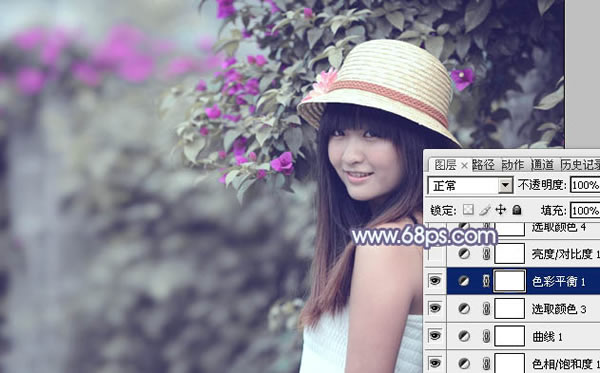Viewport: 600px width, 373px height.
Task: Open the 动作 tab
Action: 513,165
